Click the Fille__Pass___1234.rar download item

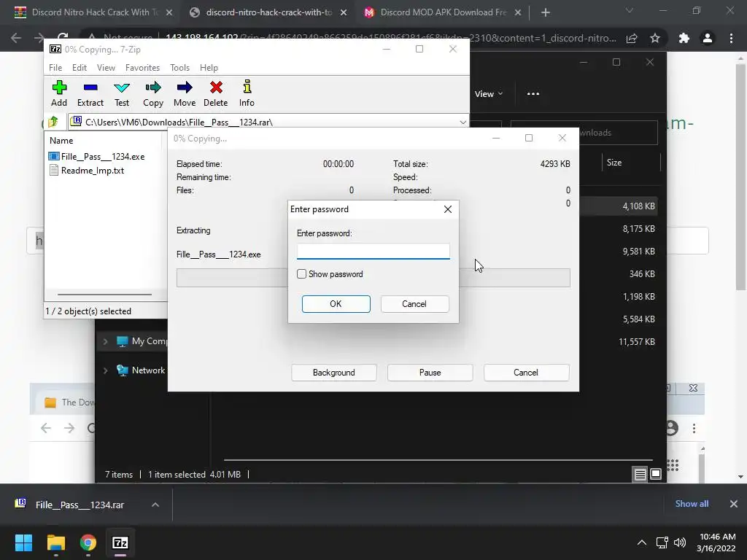point(80,505)
